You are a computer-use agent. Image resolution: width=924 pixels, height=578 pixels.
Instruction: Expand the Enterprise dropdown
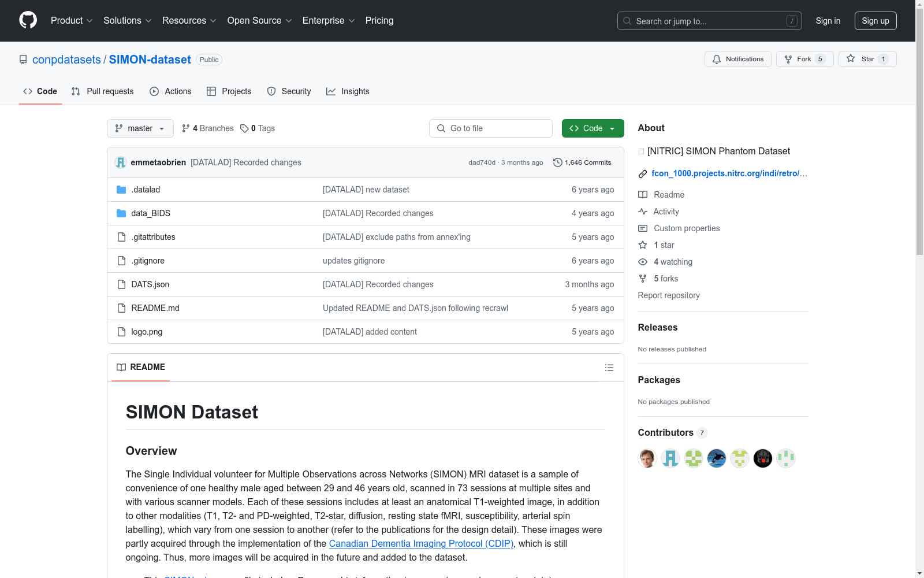tap(329, 21)
